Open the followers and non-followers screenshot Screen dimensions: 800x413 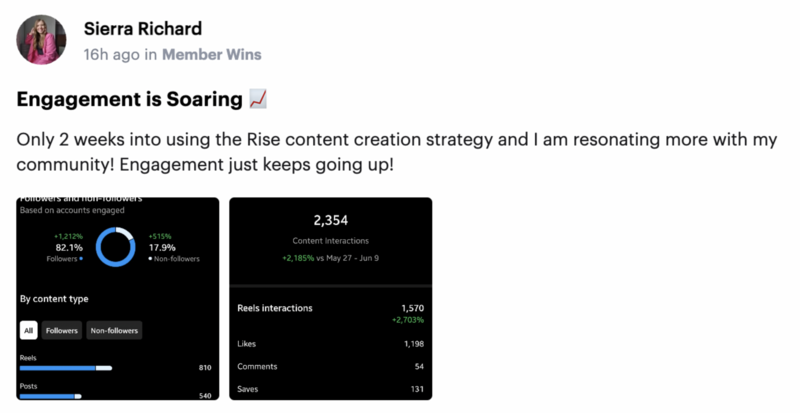(118, 299)
